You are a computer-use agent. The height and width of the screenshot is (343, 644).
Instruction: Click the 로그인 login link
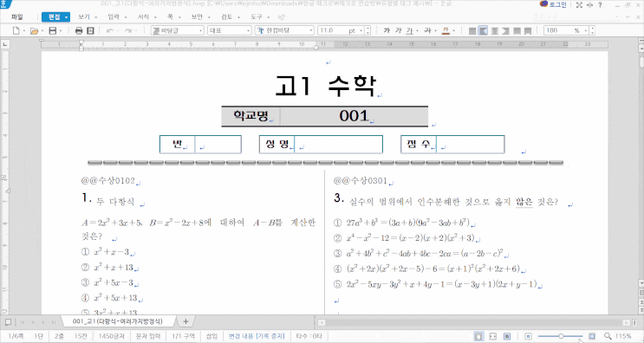pos(557,5)
